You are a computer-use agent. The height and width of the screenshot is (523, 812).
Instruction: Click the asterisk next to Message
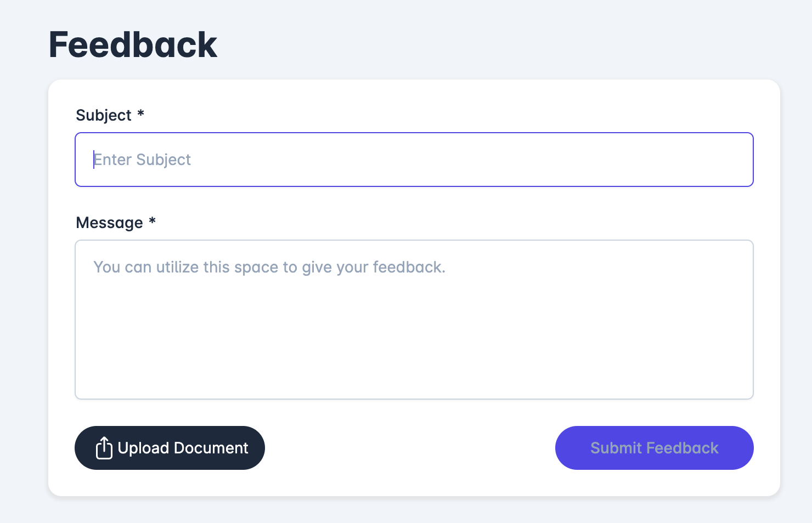tap(153, 220)
